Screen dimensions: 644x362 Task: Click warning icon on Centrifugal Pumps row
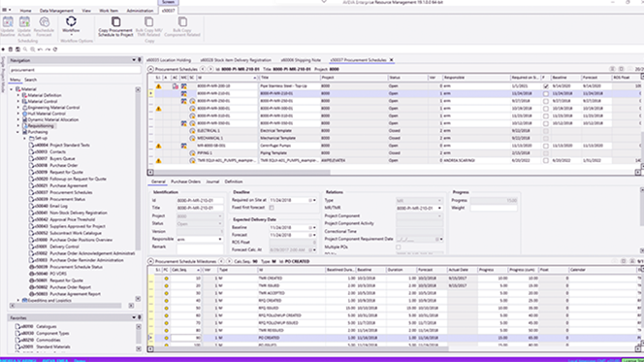[158, 146]
